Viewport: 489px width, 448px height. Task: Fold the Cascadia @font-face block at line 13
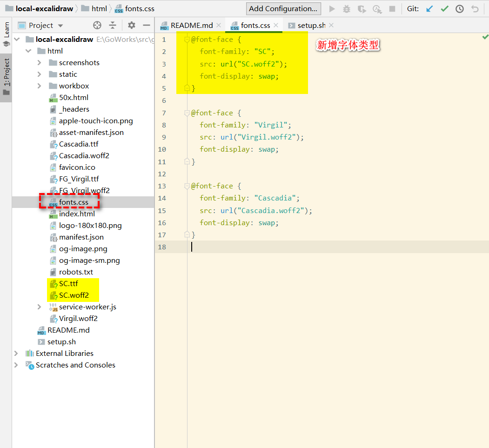click(x=187, y=186)
